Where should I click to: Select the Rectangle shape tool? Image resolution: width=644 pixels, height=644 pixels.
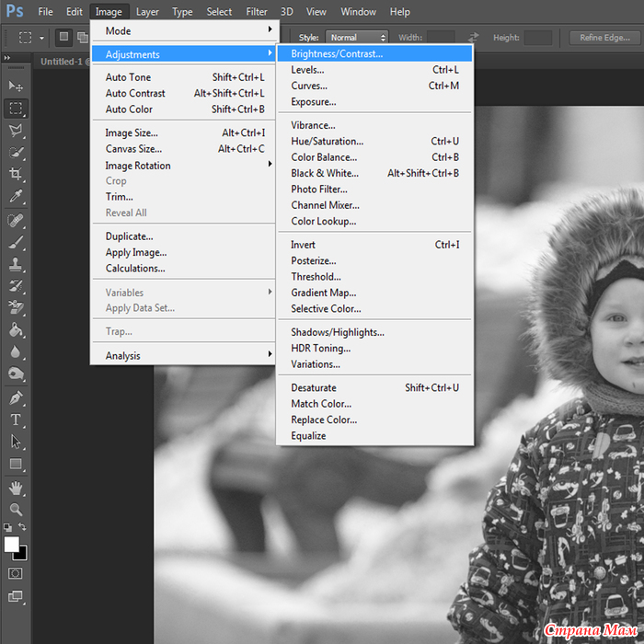click(x=16, y=464)
